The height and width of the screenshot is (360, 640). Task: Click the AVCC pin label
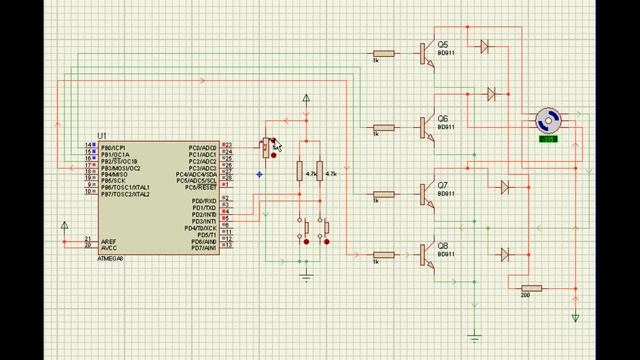[x=109, y=248]
